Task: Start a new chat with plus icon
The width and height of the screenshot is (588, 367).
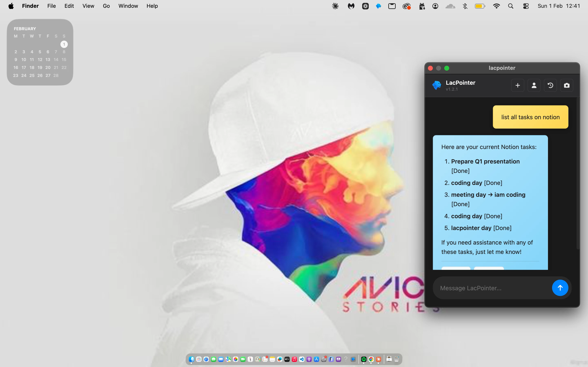Action: (x=518, y=86)
